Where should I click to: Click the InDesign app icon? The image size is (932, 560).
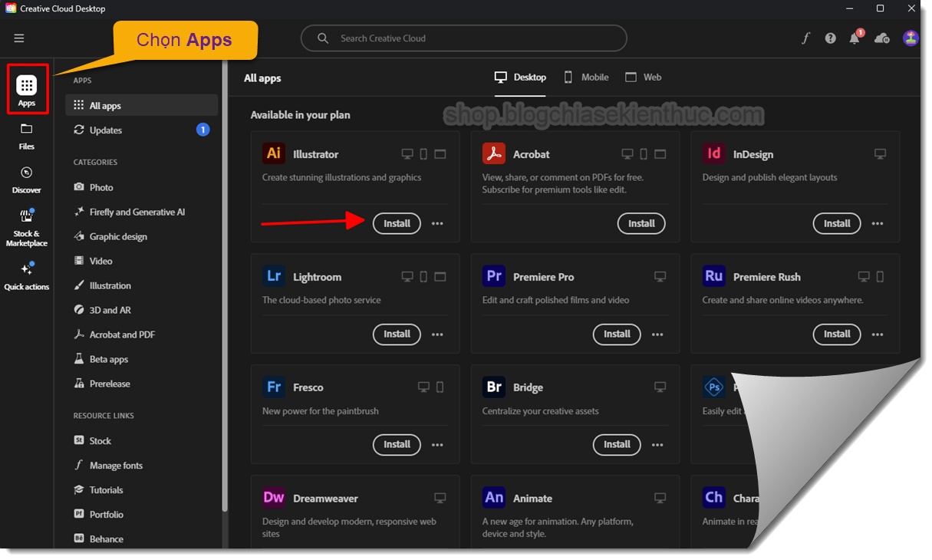click(x=714, y=153)
